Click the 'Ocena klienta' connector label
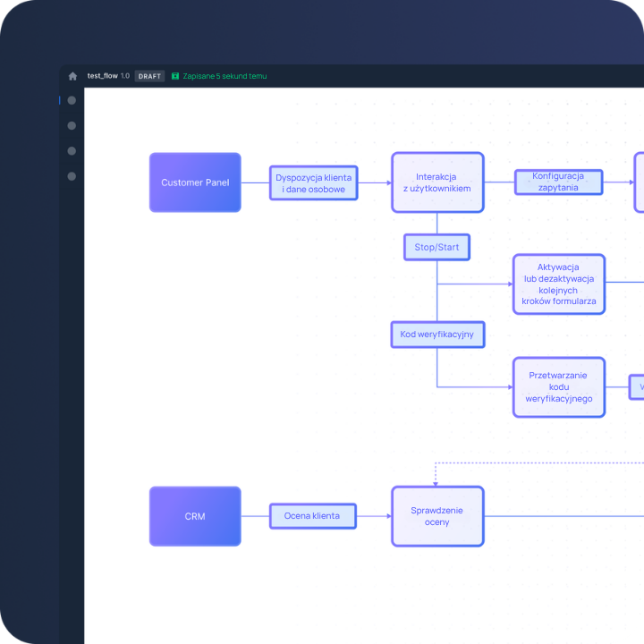Image resolution: width=644 pixels, height=644 pixels. pos(313,516)
